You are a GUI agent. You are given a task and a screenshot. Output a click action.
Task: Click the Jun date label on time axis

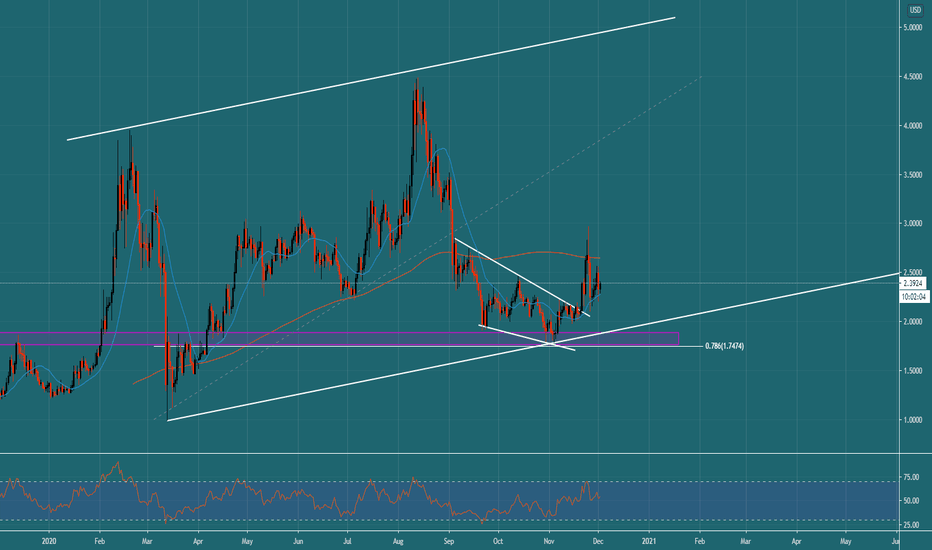pos(298,541)
